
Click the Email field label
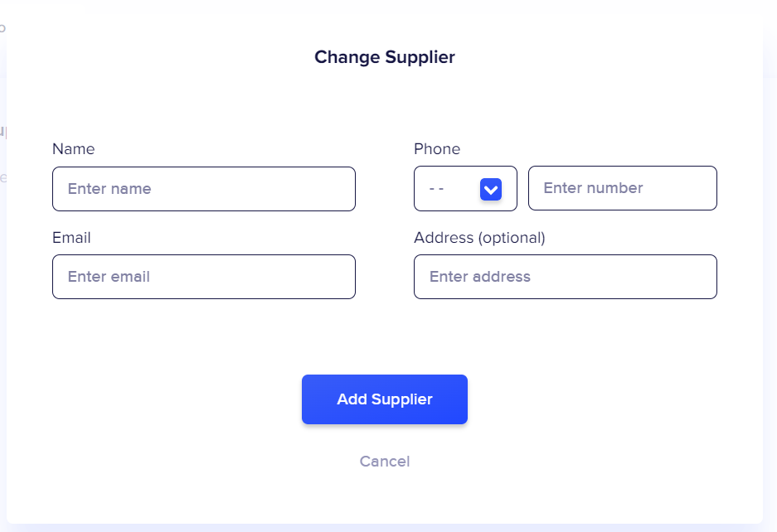(x=71, y=238)
